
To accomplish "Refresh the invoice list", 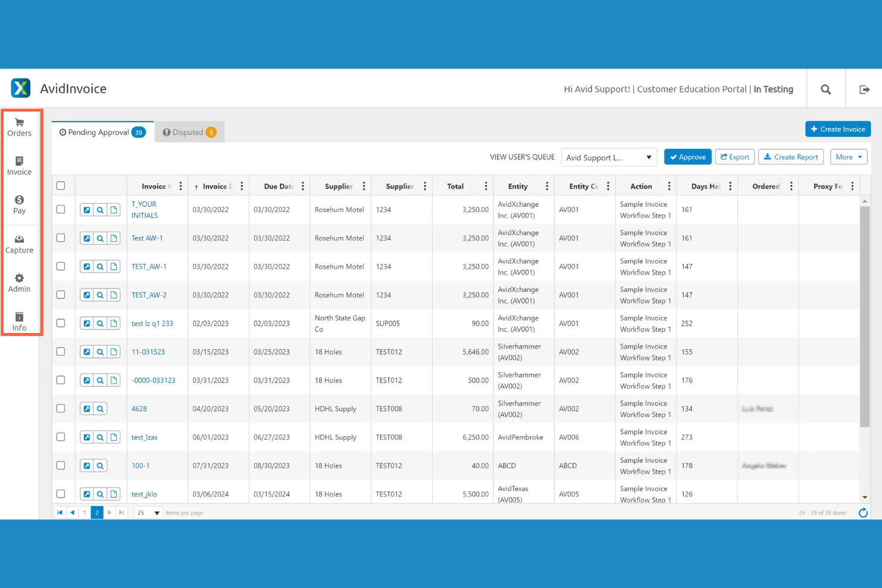I will click(x=863, y=512).
